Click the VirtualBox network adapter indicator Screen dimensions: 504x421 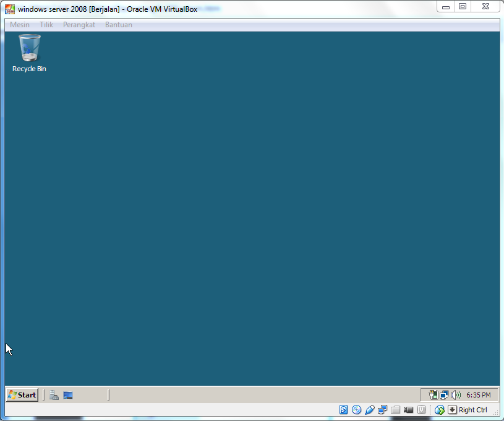pos(383,409)
